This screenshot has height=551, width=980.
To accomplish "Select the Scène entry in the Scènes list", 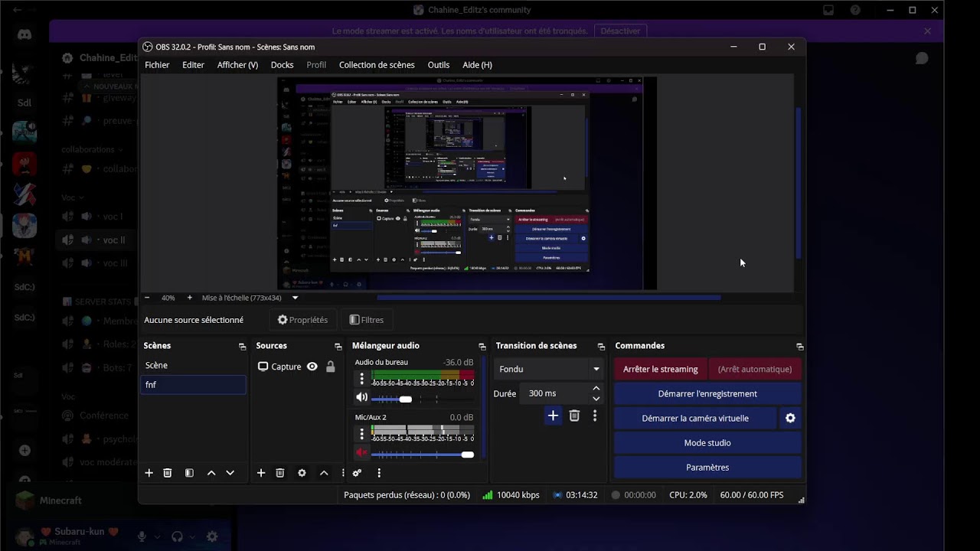I will point(194,366).
